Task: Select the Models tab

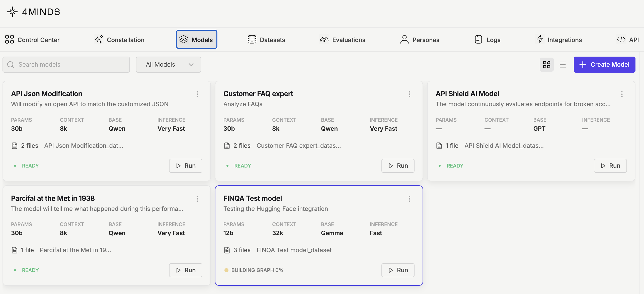Action: 197,40
